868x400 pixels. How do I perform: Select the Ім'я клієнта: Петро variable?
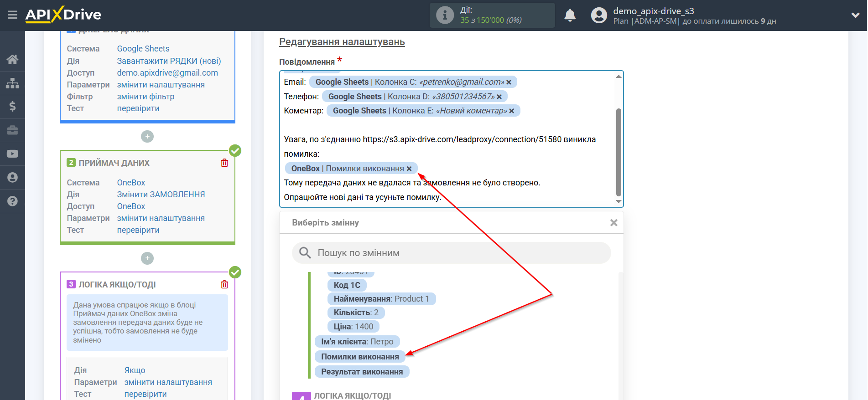(357, 342)
